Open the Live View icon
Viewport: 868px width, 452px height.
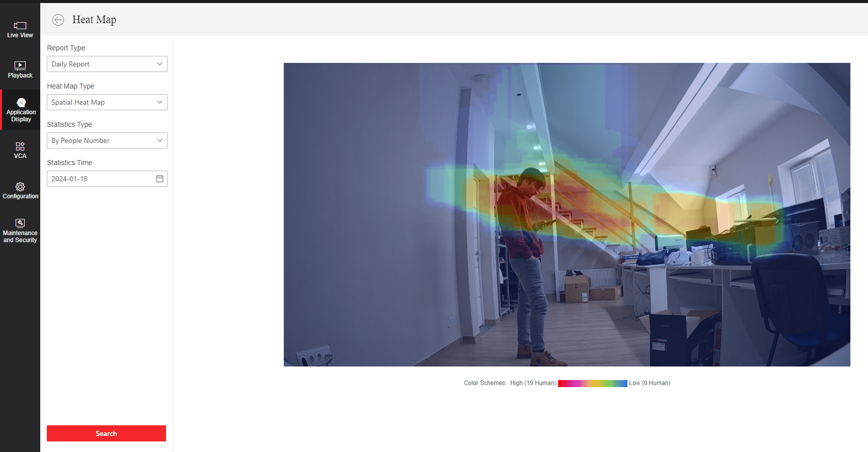tap(20, 26)
